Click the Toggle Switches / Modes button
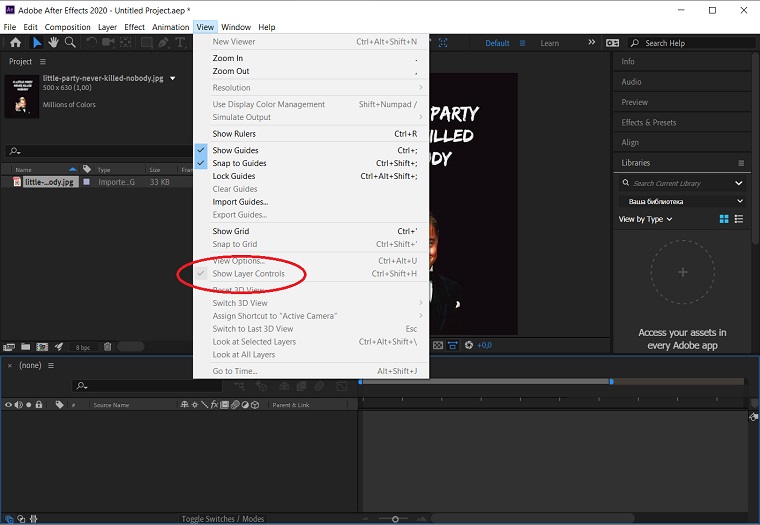The image size is (760, 525). [223, 519]
